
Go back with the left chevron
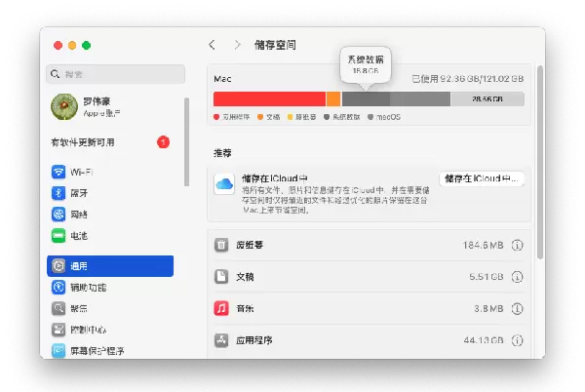213,45
